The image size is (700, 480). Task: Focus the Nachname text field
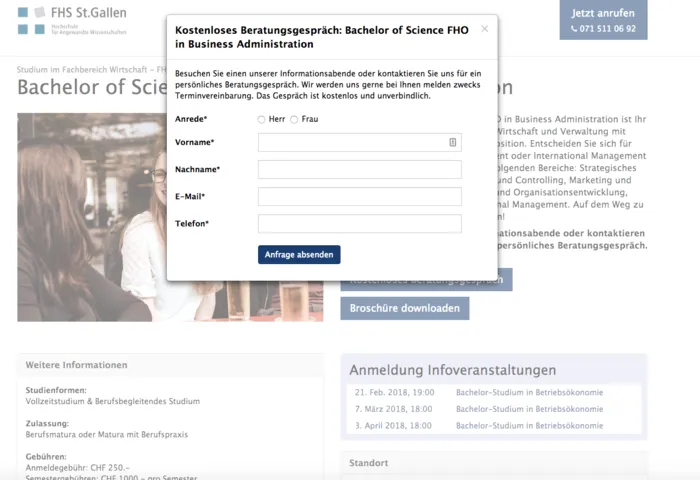click(359, 170)
